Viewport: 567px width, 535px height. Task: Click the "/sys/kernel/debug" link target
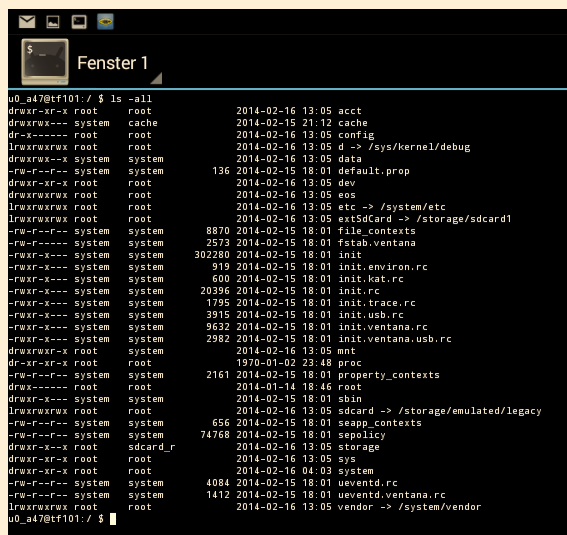click(419, 147)
